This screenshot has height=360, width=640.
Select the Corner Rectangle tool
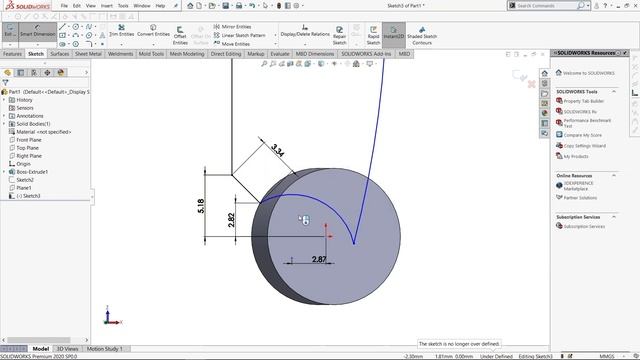(62, 36)
